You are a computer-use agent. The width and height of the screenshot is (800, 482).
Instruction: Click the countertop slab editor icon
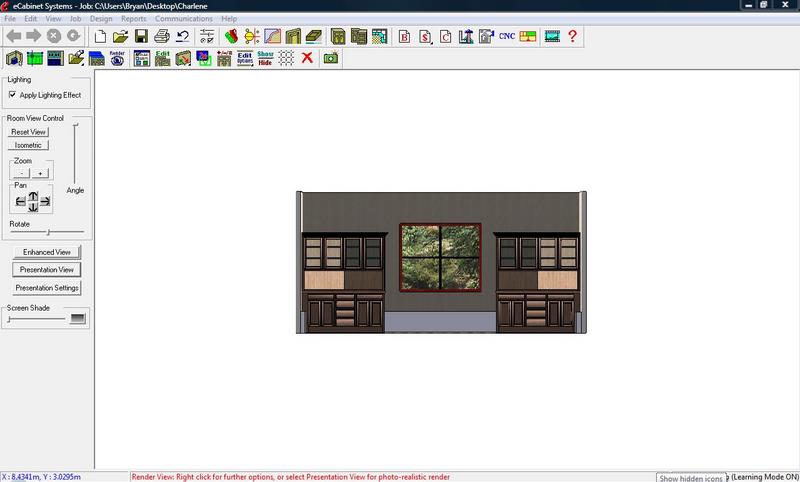pos(313,36)
